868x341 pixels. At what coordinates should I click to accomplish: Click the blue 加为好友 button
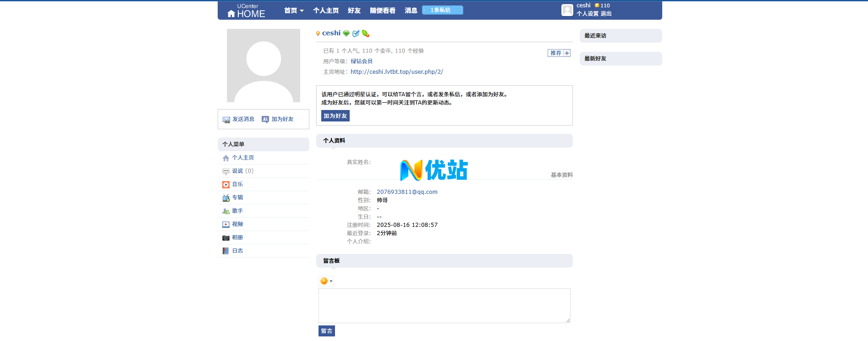point(335,116)
